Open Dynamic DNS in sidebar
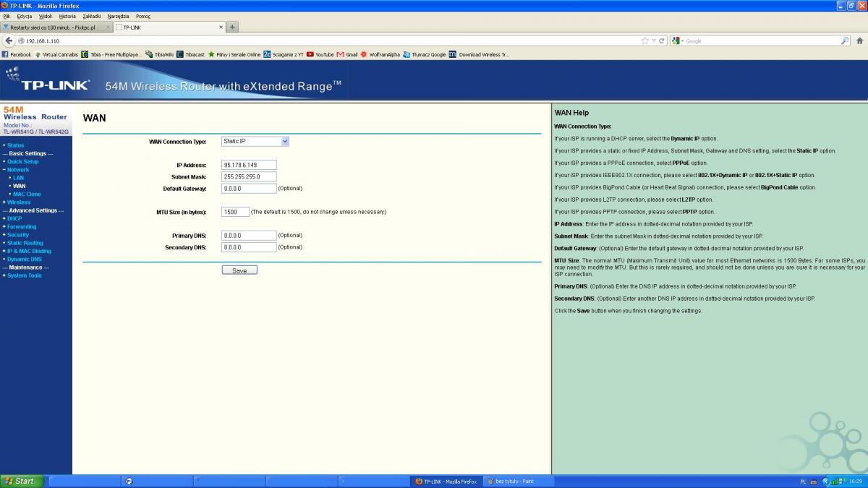 click(25, 259)
